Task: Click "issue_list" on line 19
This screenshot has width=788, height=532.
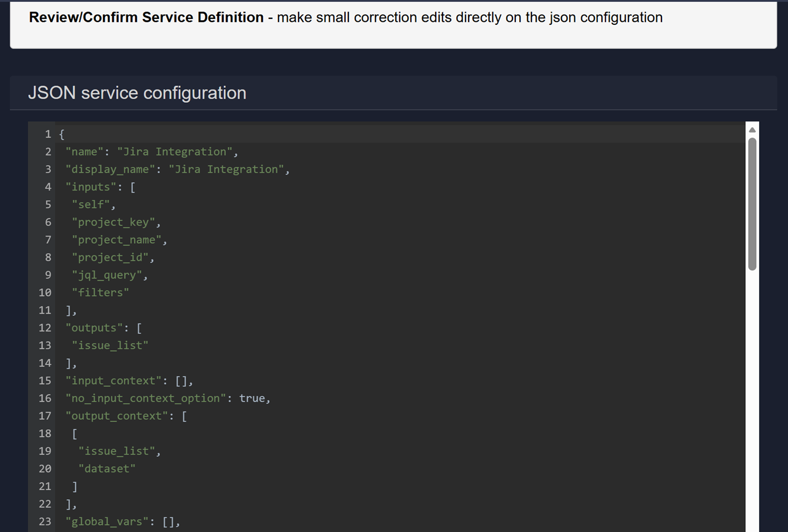Action: tap(117, 451)
